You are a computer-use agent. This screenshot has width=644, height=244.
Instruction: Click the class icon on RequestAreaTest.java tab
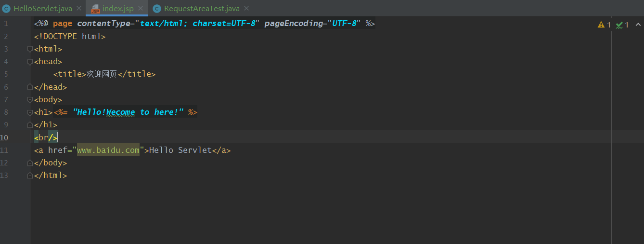point(156,9)
